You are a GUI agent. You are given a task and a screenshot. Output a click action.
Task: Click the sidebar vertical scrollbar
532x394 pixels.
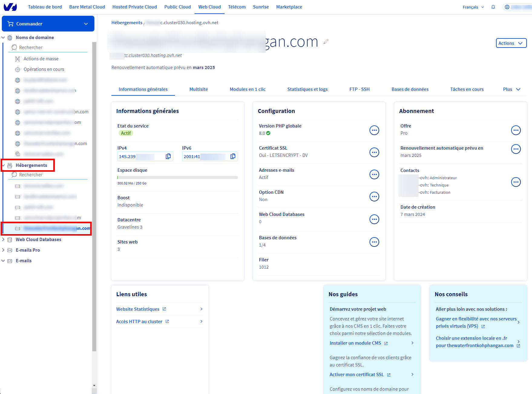tap(94, 197)
